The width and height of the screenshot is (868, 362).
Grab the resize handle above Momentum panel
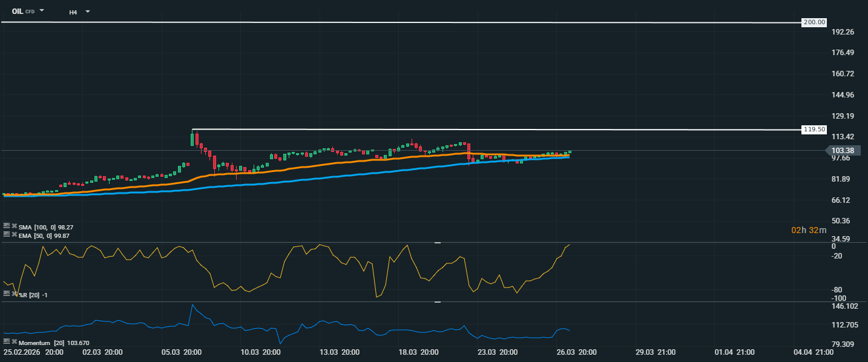click(437, 301)
